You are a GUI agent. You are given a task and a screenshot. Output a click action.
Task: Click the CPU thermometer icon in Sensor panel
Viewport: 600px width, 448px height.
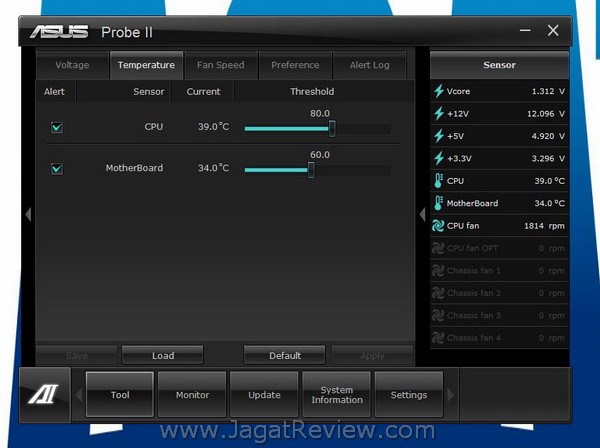click(x=439, y=181)
